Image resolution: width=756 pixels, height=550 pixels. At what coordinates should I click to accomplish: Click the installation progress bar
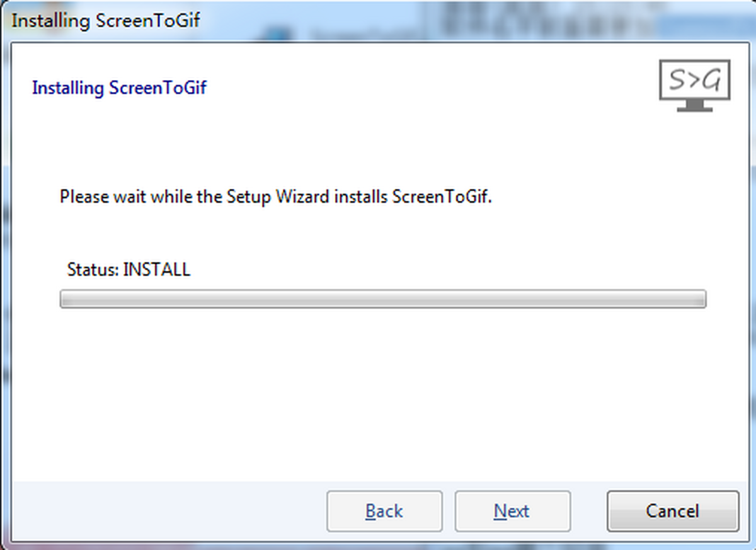pos(382,299)
